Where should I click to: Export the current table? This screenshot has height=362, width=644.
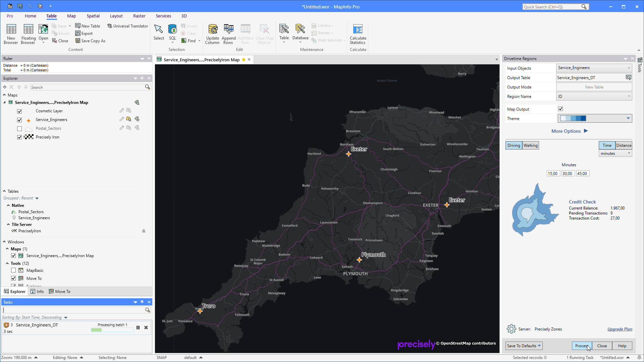coord(84,33)
